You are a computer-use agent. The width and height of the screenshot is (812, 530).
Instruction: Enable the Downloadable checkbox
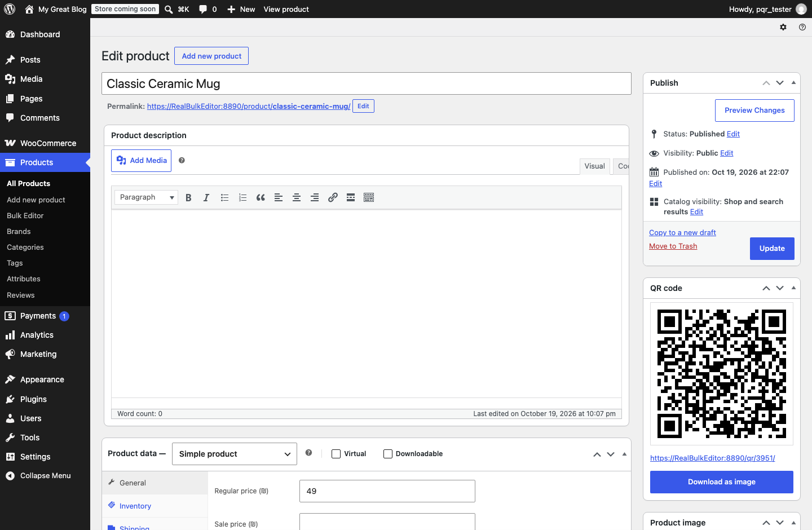pos(388,454)
